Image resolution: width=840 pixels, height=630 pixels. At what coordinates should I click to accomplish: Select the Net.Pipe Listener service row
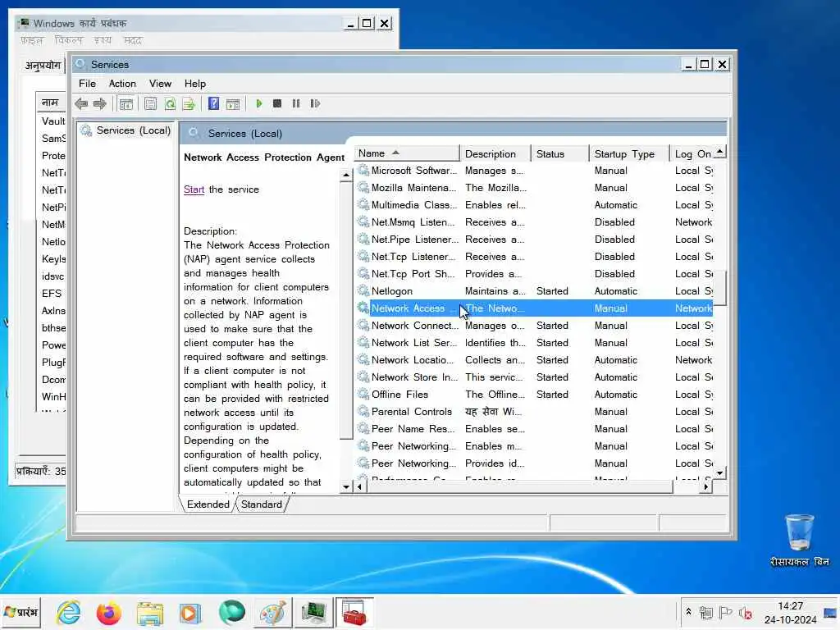click(x=534, y=239)
